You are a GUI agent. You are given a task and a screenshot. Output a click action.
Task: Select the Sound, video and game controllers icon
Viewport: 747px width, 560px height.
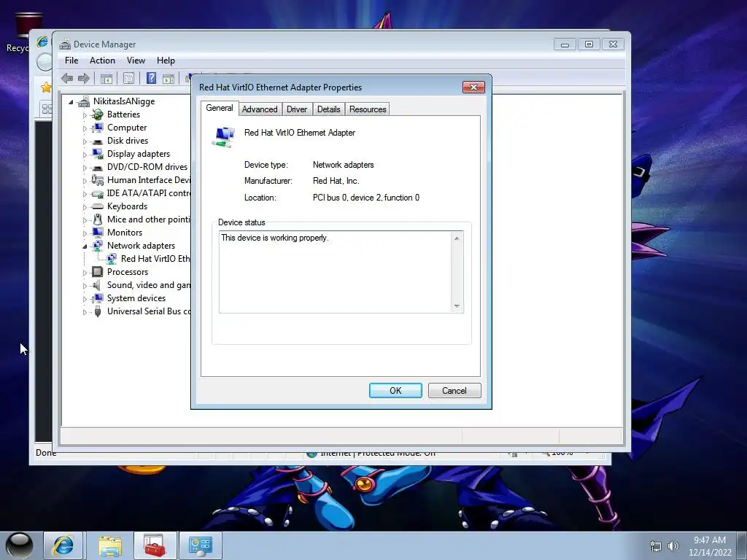point(97,285)
